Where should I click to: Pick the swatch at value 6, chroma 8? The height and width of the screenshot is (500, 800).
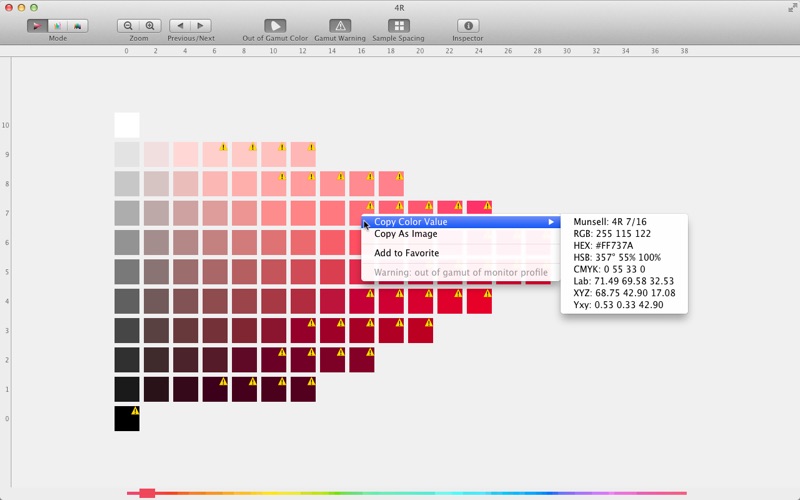244,242
